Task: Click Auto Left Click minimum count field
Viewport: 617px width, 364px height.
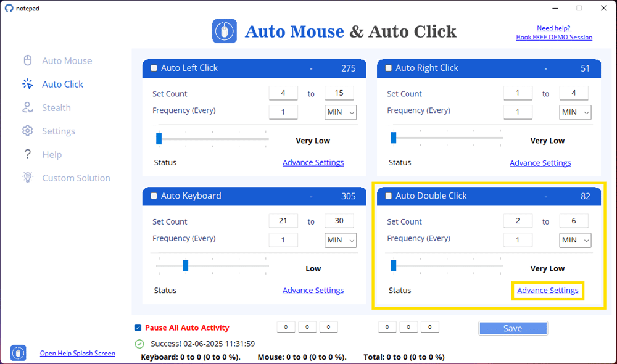Action: [283, 93]
